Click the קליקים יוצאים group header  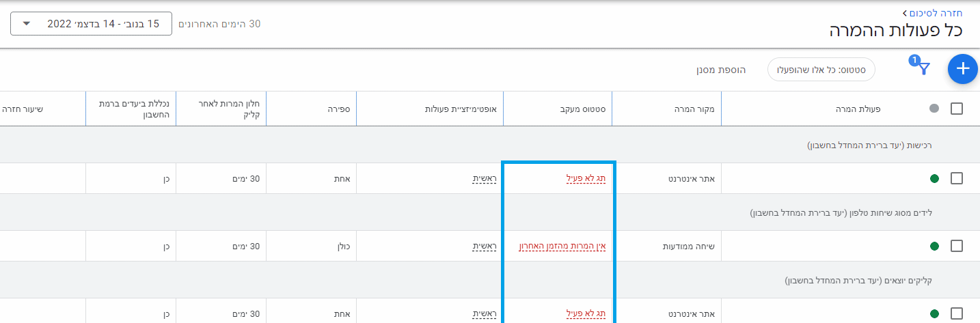[490, 280]
